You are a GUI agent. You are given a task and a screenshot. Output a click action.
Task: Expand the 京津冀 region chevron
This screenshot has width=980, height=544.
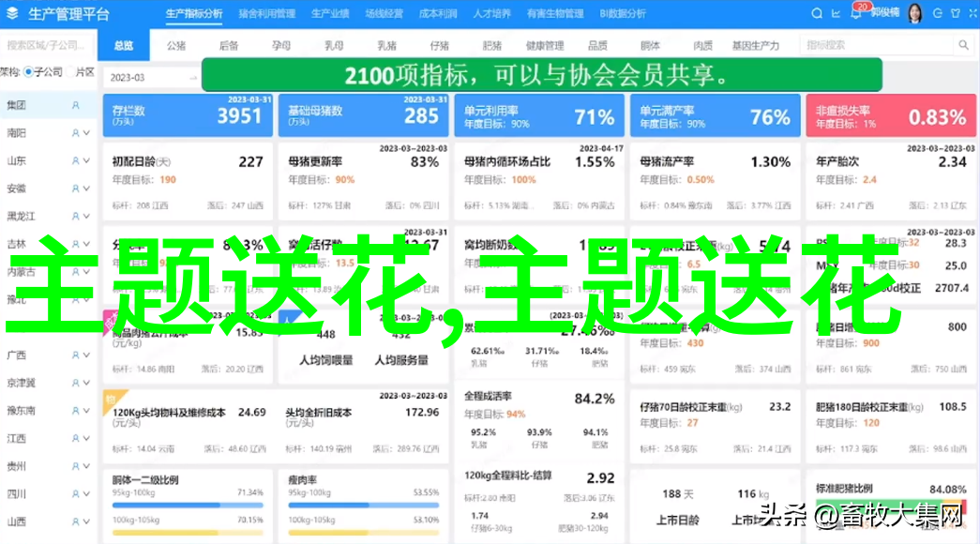coord(87,383)
